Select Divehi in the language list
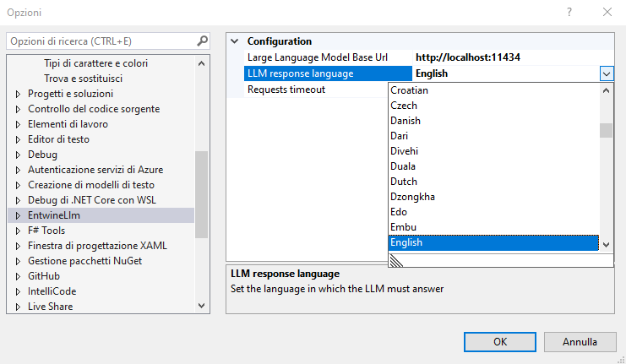The image size is (626, 364). (x=493, y=151)
